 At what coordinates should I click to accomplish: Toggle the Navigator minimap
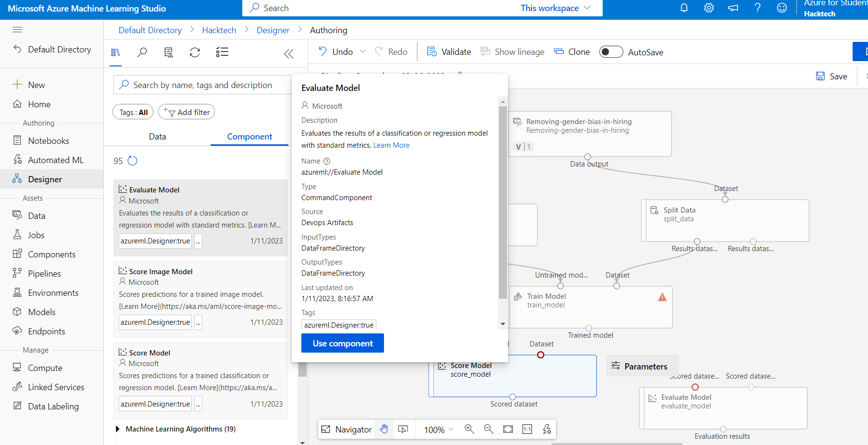pyautogui.click(x=347, y=430)
